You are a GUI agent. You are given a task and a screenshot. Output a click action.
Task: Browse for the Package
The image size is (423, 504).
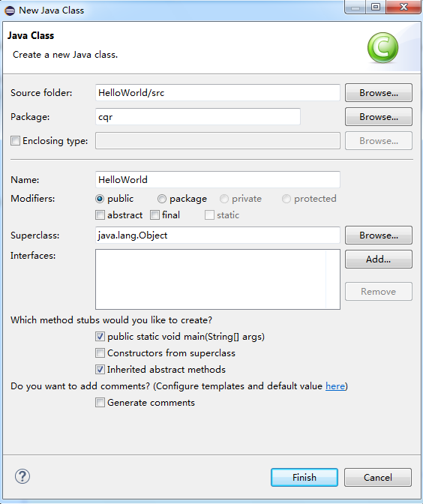pyautogui.click(x=379, y=117)
